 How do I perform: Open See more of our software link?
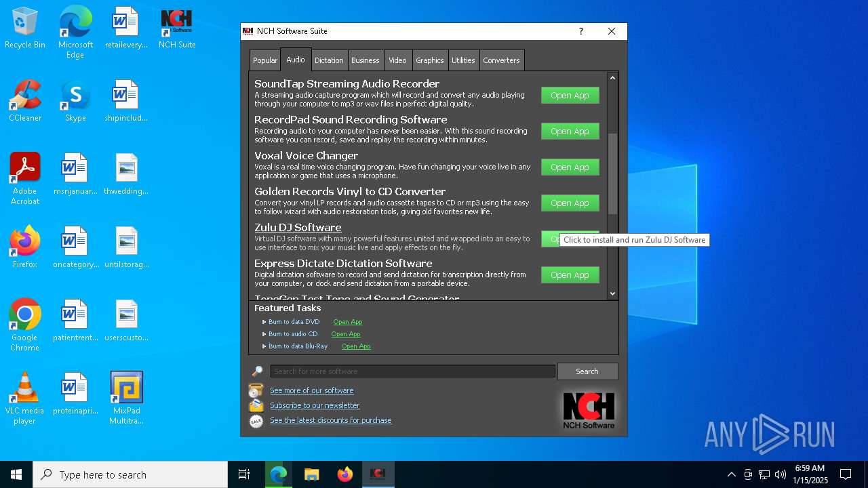pos(312,390)
